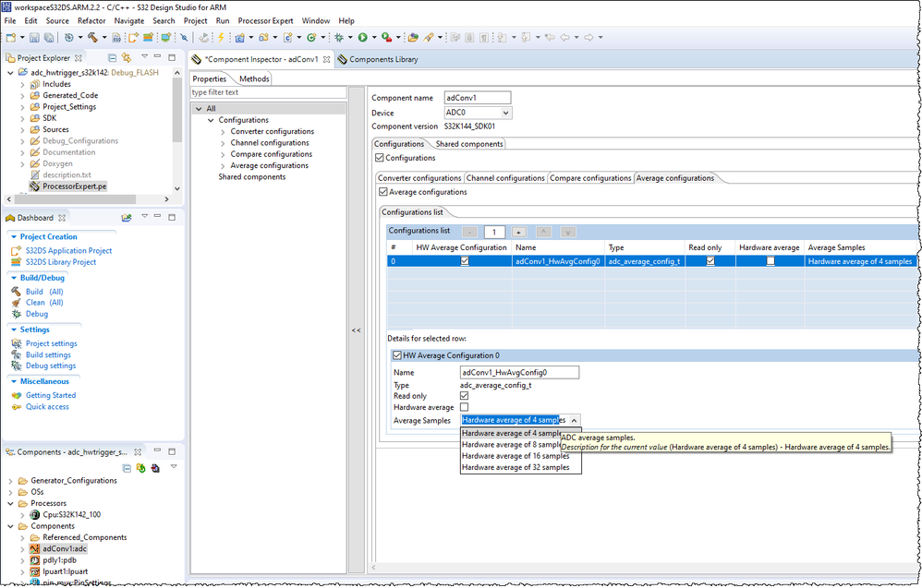922x588 pixels.
Task: Click the yellow lightning Flash icon in the toolbar
Action: coord(221,38)
